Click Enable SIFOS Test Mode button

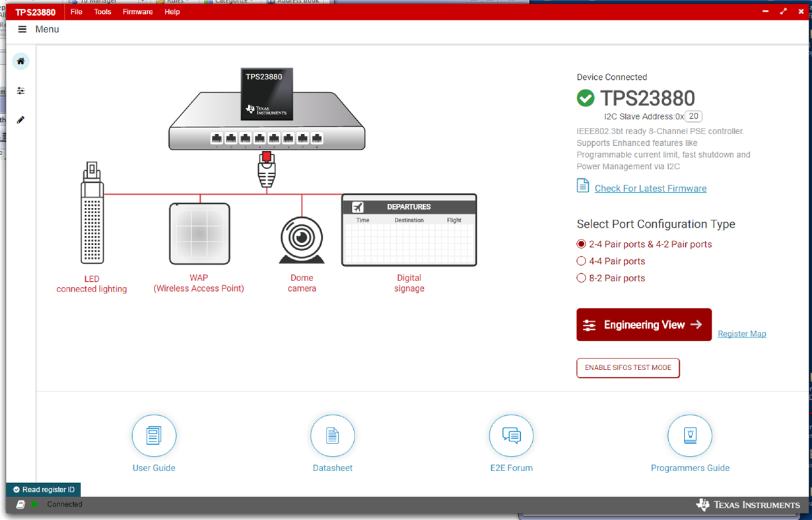point(628,368)
